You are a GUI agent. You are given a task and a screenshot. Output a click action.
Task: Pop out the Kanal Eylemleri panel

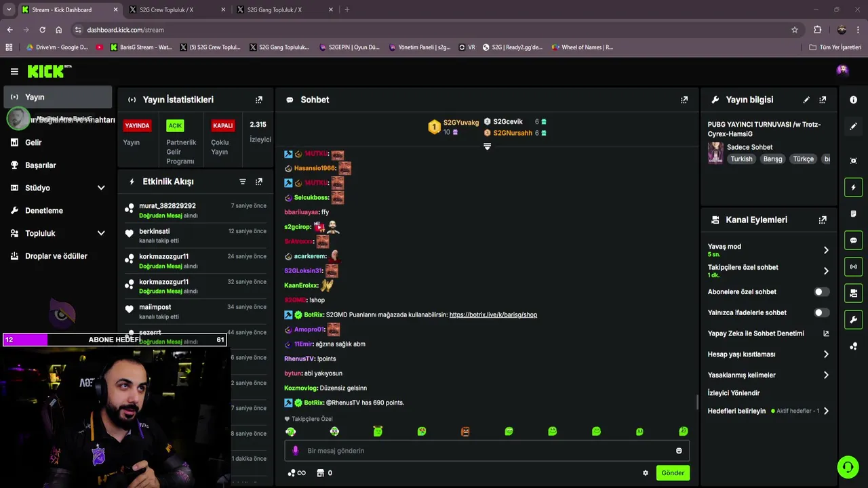[x=823, y=220]
